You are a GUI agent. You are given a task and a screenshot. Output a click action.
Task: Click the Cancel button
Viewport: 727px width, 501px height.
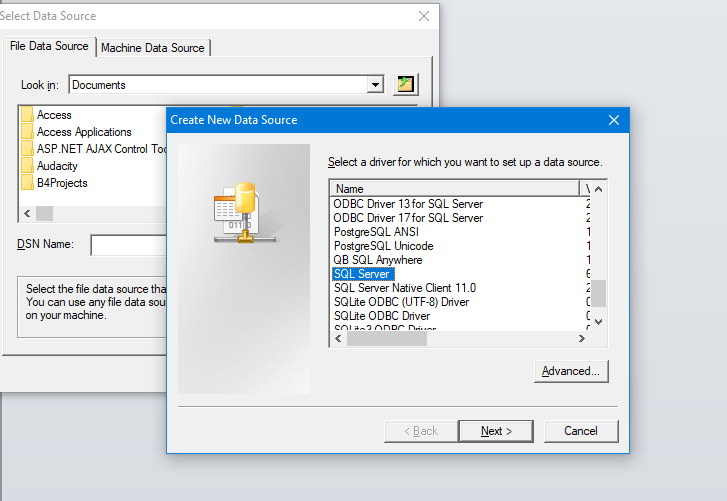580,431
